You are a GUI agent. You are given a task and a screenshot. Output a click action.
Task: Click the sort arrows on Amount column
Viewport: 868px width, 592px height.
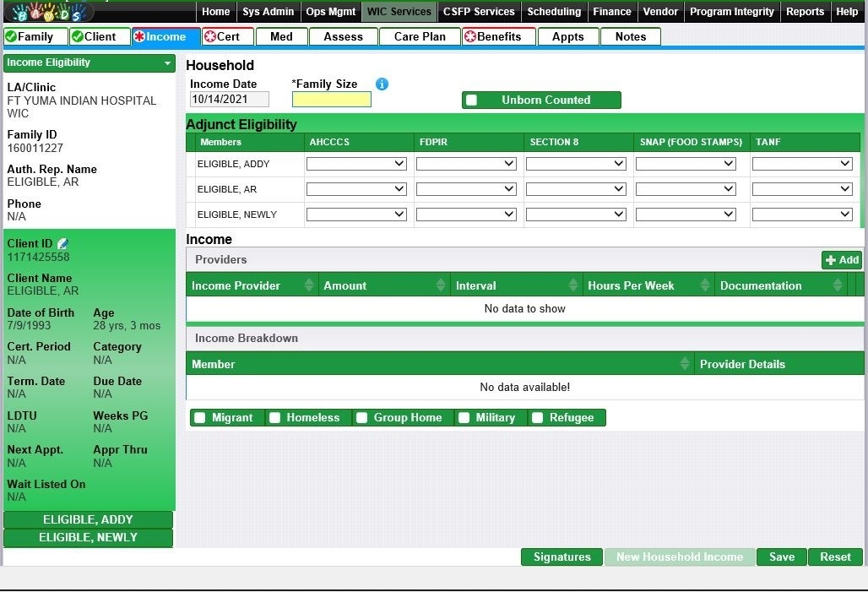(441, 285)
